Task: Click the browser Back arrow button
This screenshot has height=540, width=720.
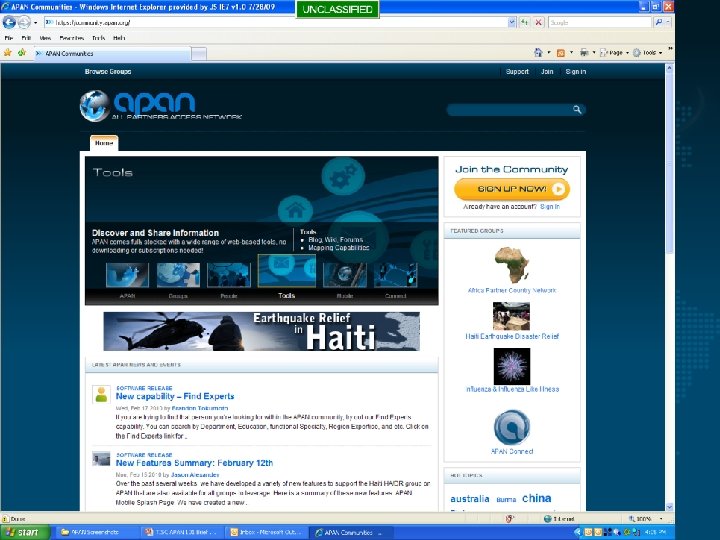Action: tap(9, 22)
